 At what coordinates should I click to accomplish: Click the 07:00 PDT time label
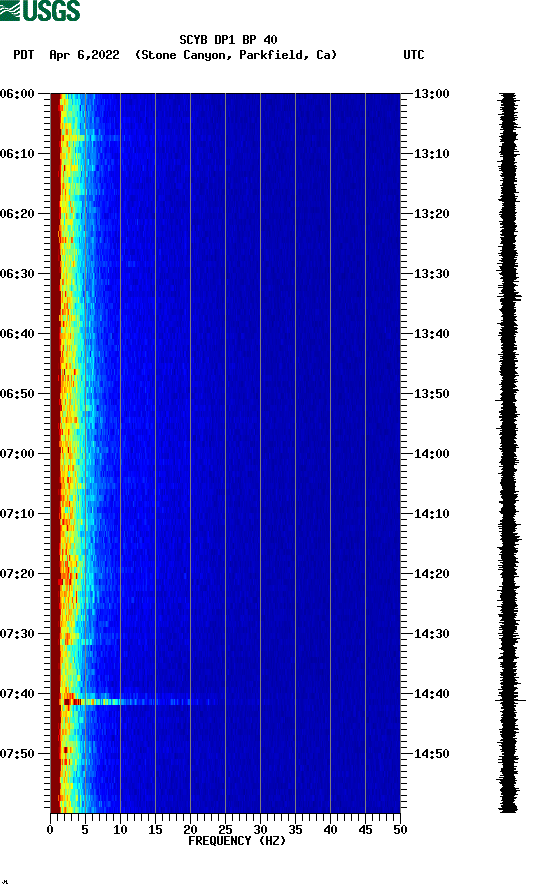coord(18,454)
